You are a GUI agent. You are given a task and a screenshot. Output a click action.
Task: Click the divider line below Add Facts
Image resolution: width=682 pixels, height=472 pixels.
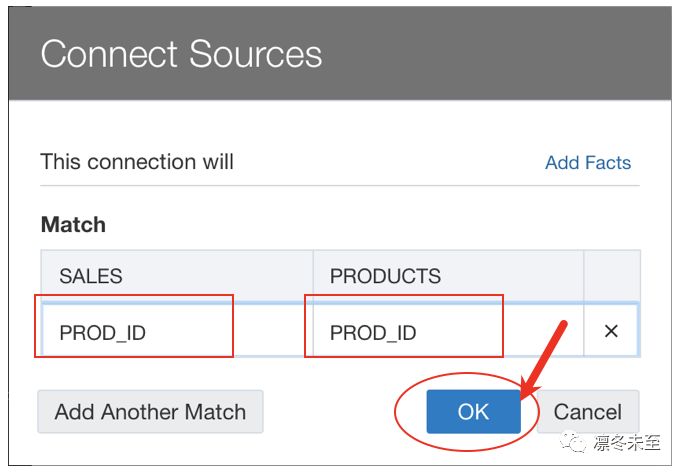[340, 186]
